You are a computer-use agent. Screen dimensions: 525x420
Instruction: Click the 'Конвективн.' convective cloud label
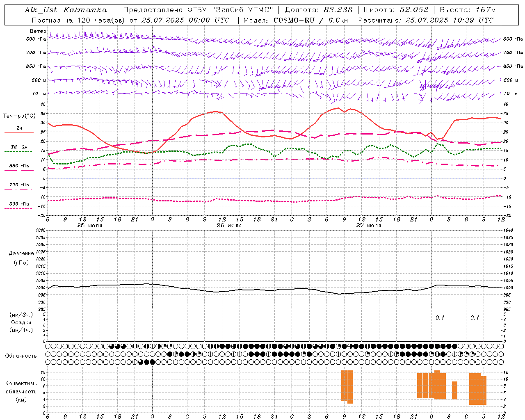click(x=21, y=383)
